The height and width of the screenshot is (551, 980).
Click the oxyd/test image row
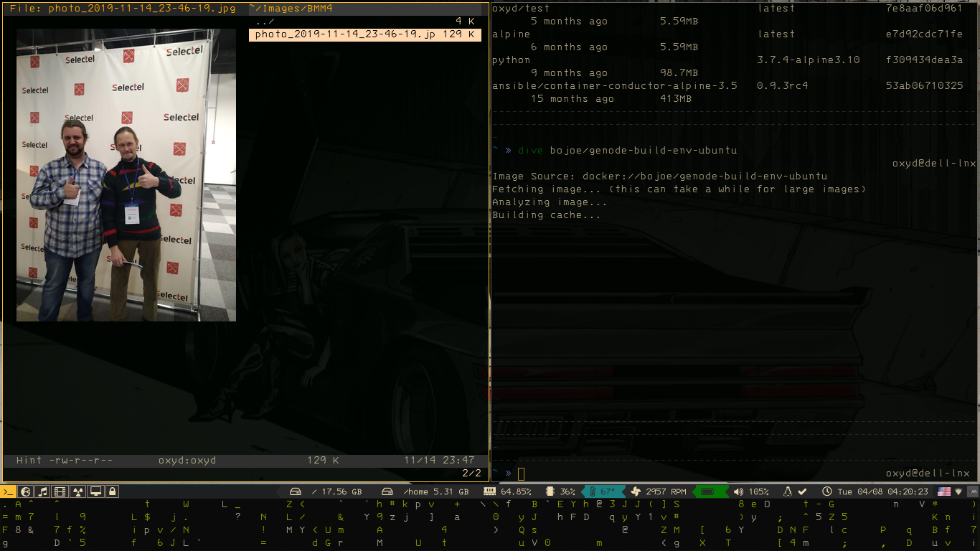point(735,9)
